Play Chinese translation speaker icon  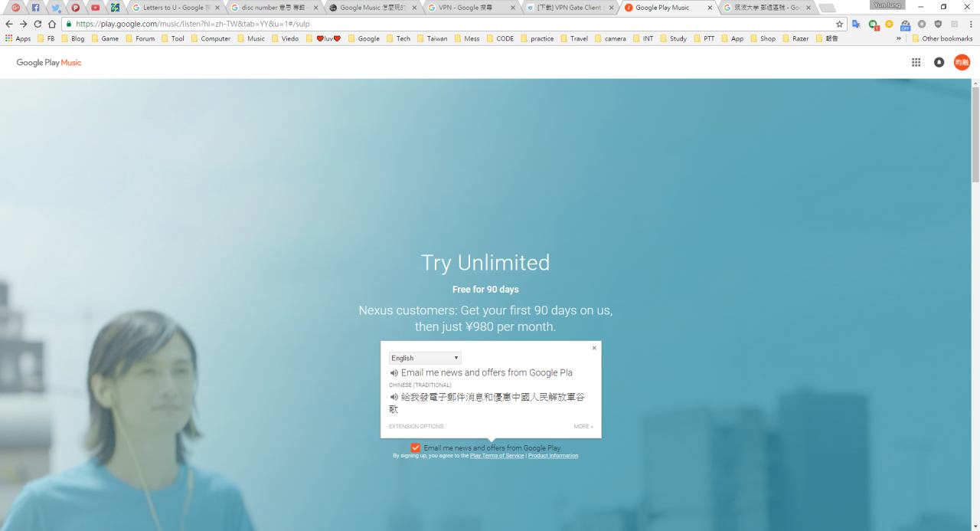tap(394, 397)
